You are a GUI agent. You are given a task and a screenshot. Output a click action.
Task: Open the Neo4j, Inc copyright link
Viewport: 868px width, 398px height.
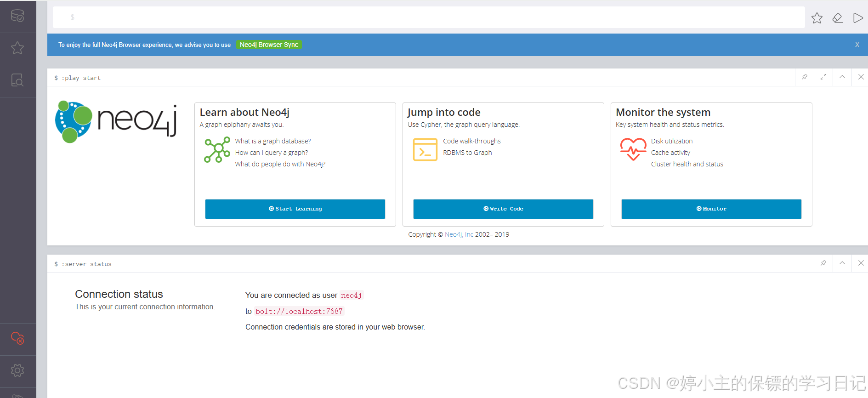tap(459, 234)
